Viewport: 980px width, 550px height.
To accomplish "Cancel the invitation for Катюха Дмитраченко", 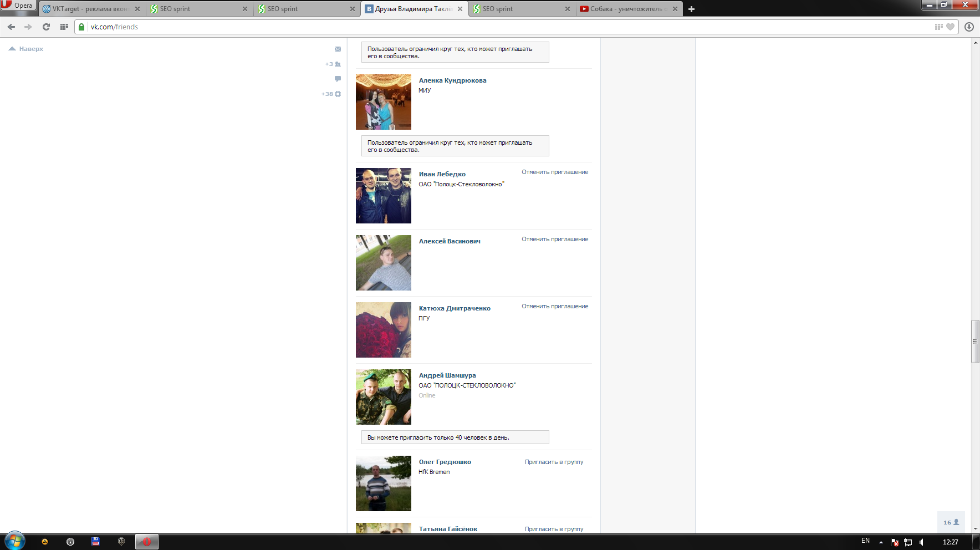I will coord(555,307).
